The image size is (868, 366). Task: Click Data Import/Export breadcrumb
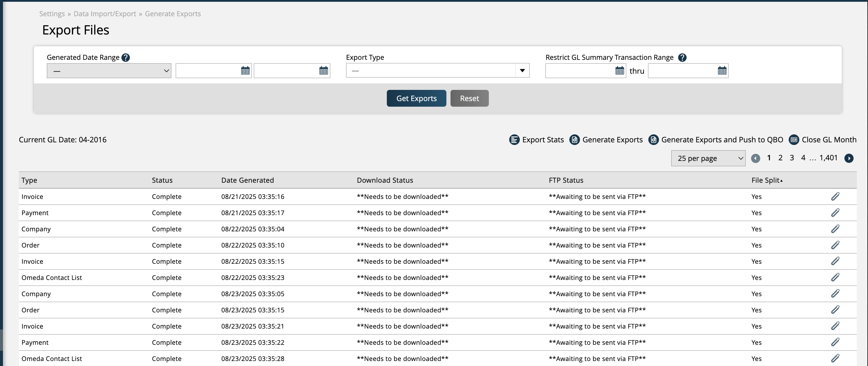105,14
